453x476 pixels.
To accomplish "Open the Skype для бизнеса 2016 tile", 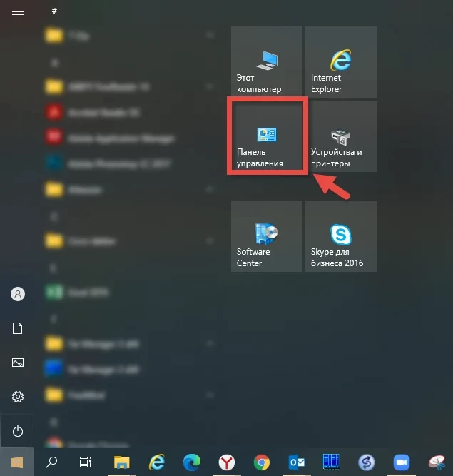I will point(341,236).
